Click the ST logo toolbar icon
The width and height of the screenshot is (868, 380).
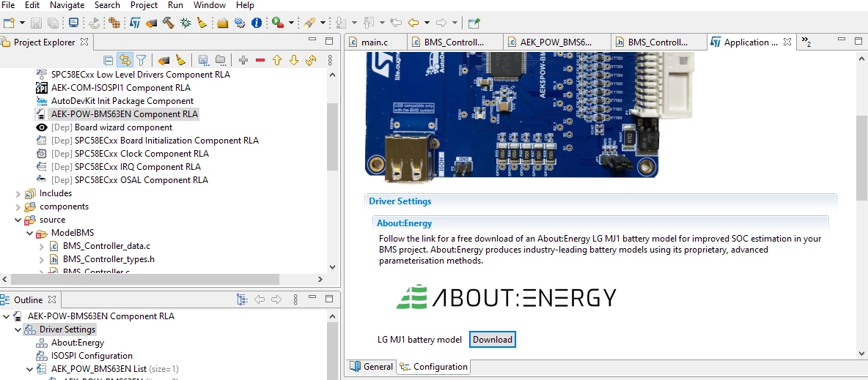[135, 23]
